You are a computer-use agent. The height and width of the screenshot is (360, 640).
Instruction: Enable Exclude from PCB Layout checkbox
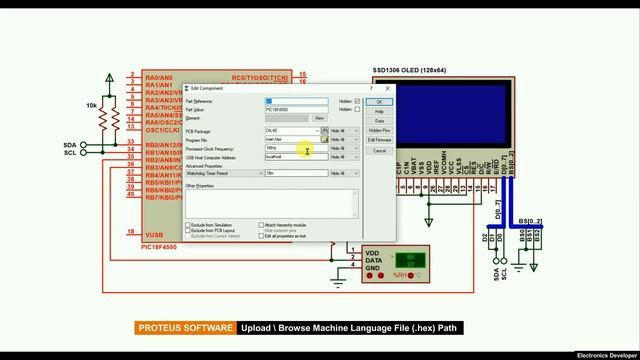click(188, 231)
